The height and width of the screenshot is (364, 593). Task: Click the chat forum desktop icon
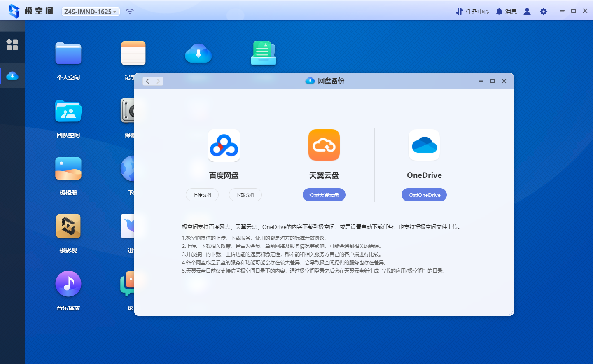128,283
